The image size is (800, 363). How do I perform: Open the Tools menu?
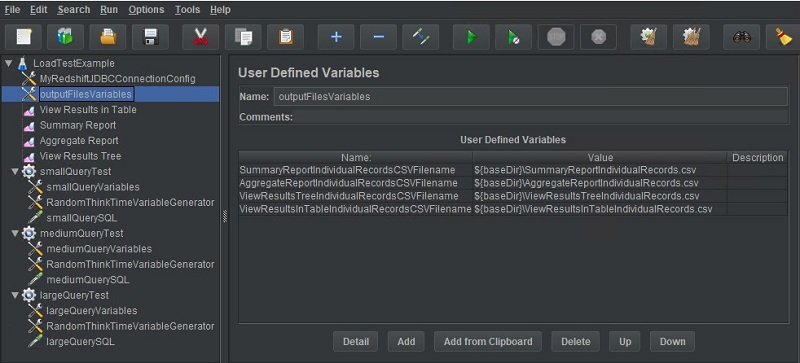(x=187, y=10)
